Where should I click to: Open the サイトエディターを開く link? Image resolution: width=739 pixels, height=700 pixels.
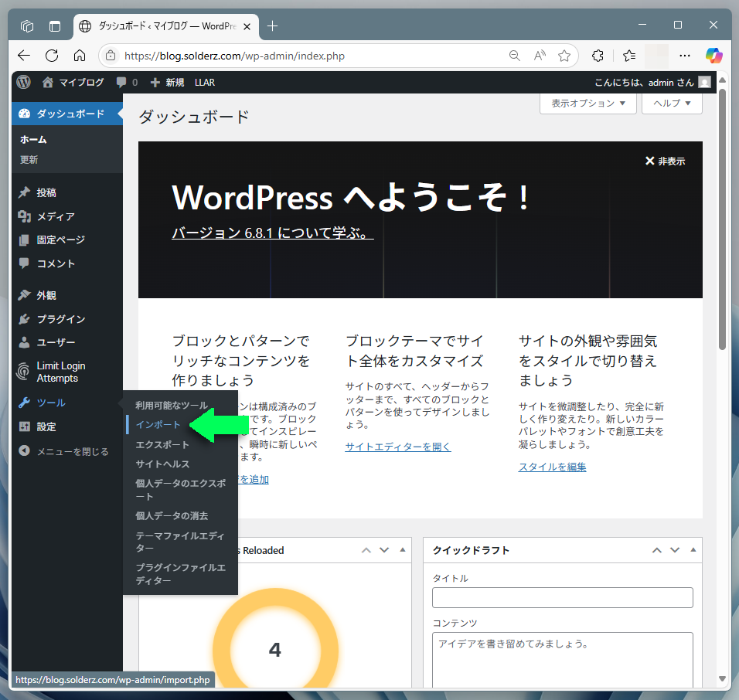398,447
